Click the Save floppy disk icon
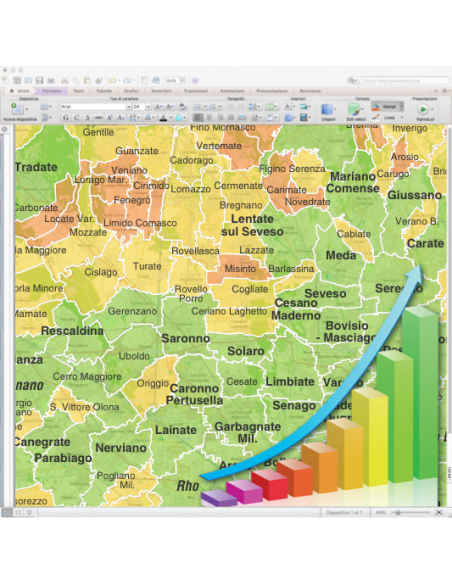Viewport: 452px width, 584px height. click(x=39, y=80)
